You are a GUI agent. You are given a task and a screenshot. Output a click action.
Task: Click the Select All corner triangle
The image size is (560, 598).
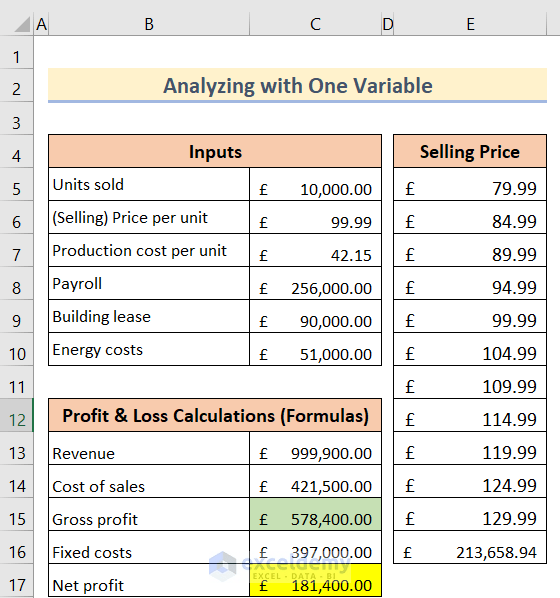point(21,24)
